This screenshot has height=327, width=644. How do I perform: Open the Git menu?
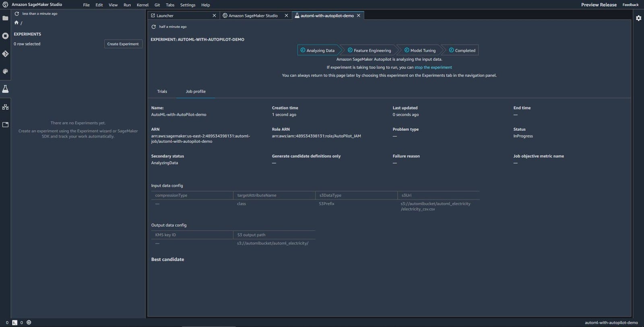click(x=157, y=5)
